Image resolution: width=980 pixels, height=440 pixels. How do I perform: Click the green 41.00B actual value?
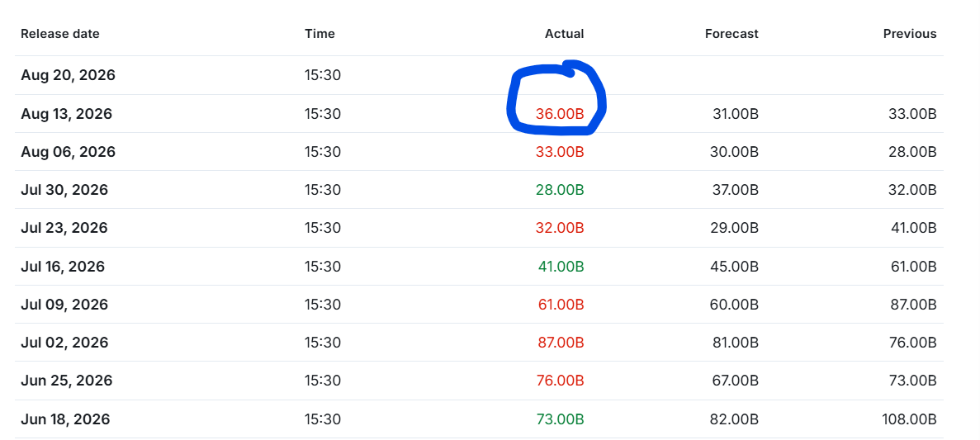coord(561,267)
